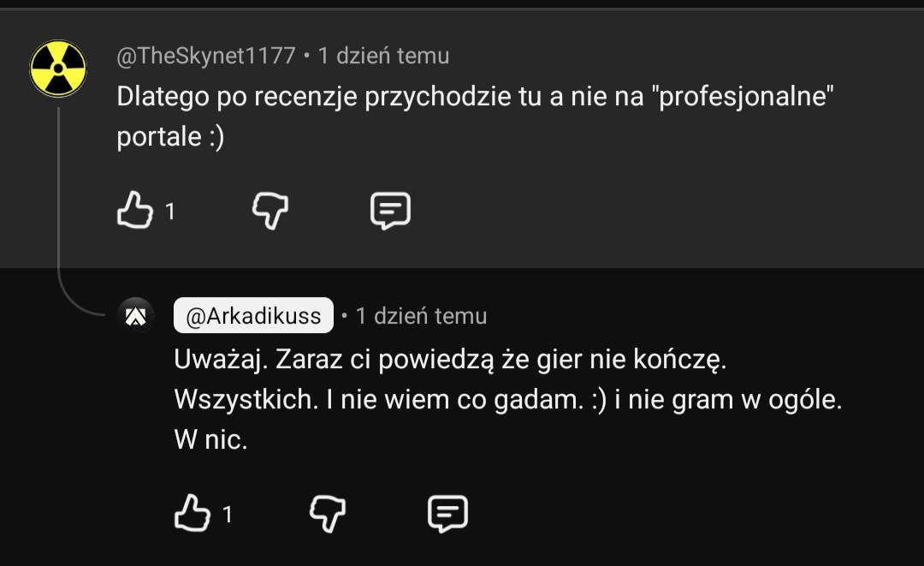Click the like count on TheSkynet1177's comment

pyautogui.click(x=170, y=211)
